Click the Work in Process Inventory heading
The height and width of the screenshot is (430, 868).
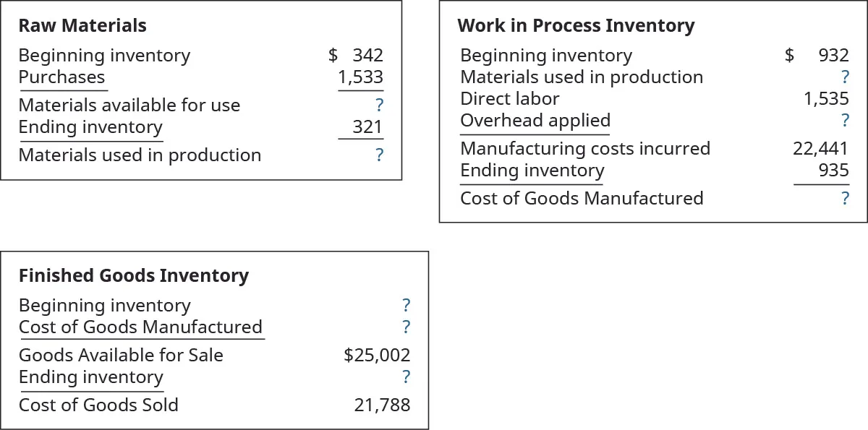[576, 26]
